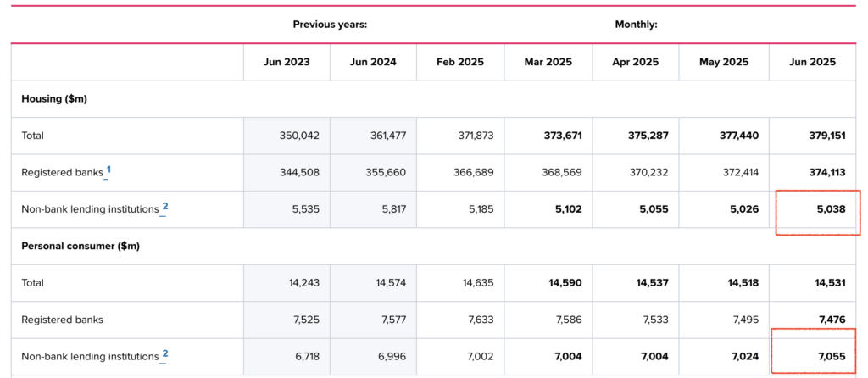The image size is (868, 378).
Task: Open footnote 2 beside Housing Non-bank lending institutions
Action: [164, 208]
